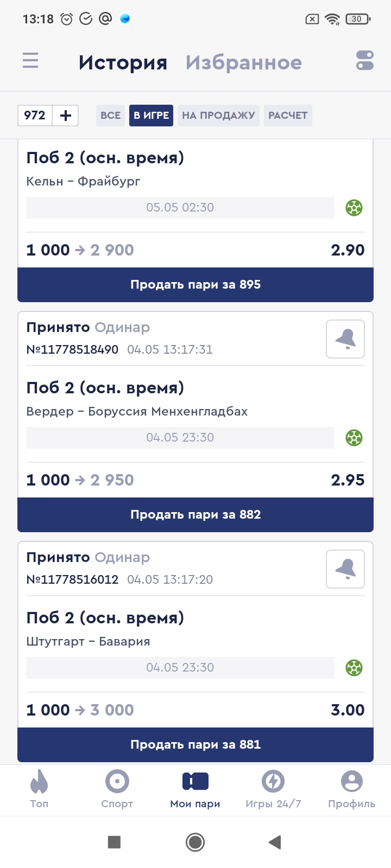The image size is (391, 868).
Task: Click the 972 balance field
Action: [x=35, y=116]
